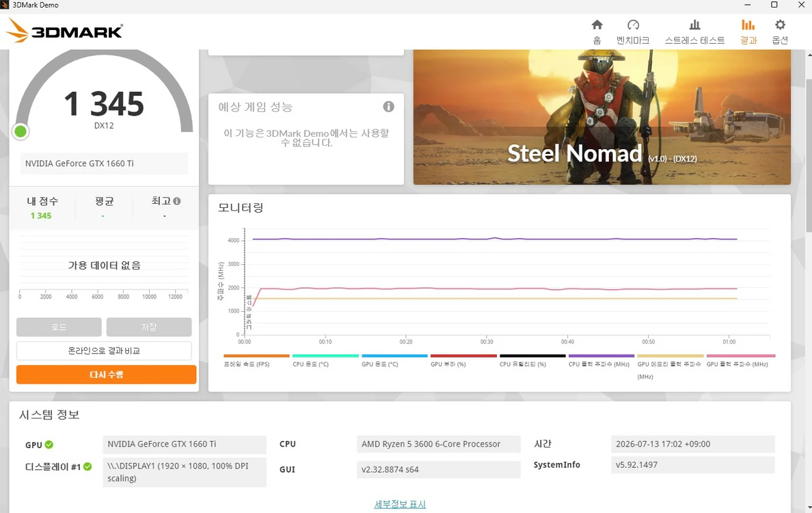This screenshot has width=812, height=513.
Task: Click the 1 345 score number
Action: 104,104
